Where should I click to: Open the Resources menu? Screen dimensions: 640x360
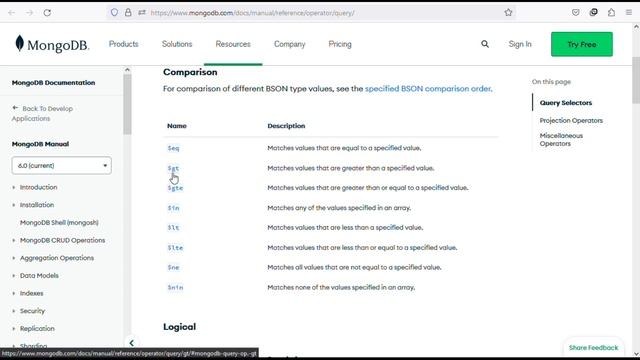coord(233,44)
